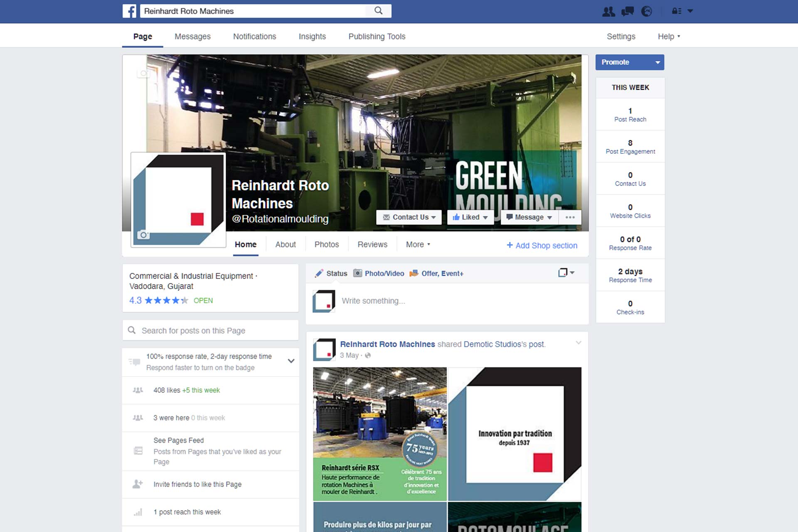
Task: Open the Message button dropdown
Action: pyautogui.click(x=529, y=217)
